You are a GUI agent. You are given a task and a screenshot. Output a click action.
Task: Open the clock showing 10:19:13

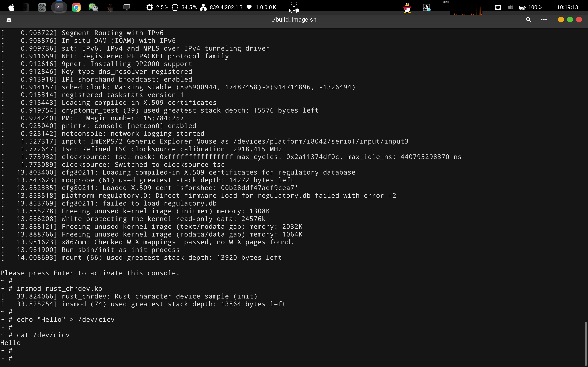click(x=567, y=7)
